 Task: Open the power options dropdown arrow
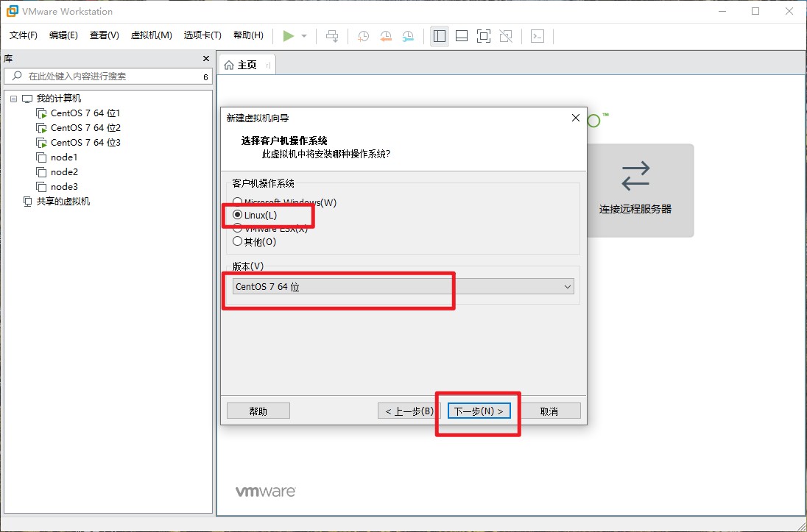(304, 36)
